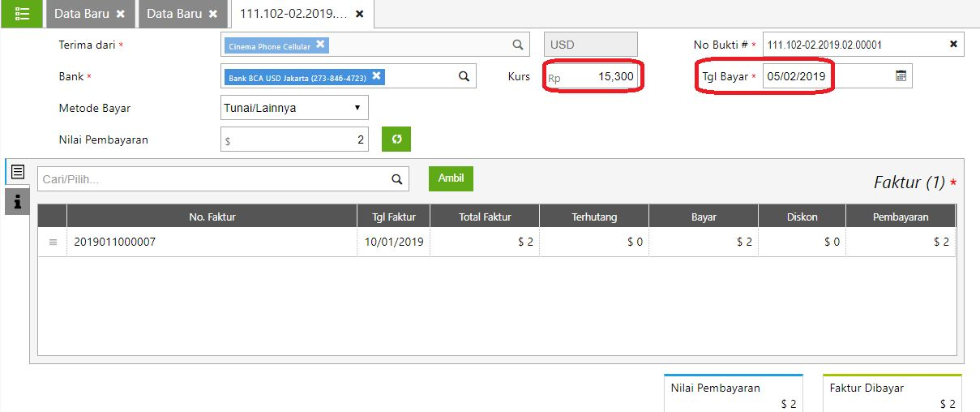Search invoices with Cari/Pilih magnifier icon
Viewport: 980px width, 412px height.
397,179
